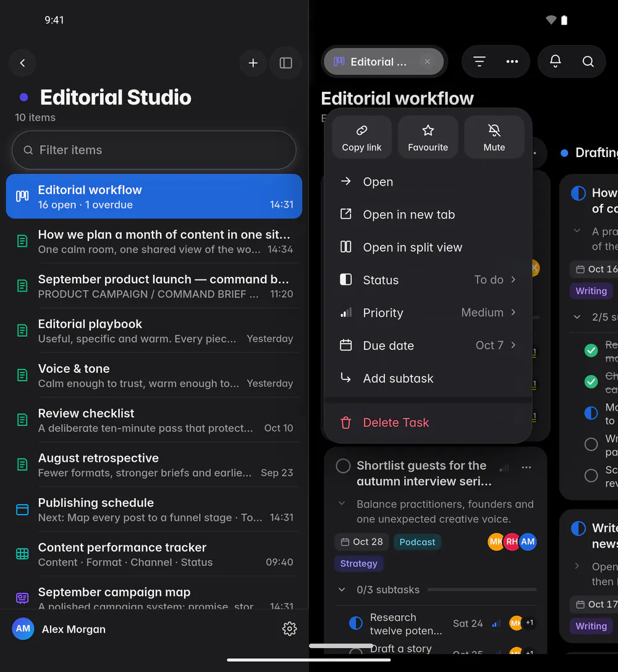
Task: Choose Add subtask in menu
Action: coord(428,378)
